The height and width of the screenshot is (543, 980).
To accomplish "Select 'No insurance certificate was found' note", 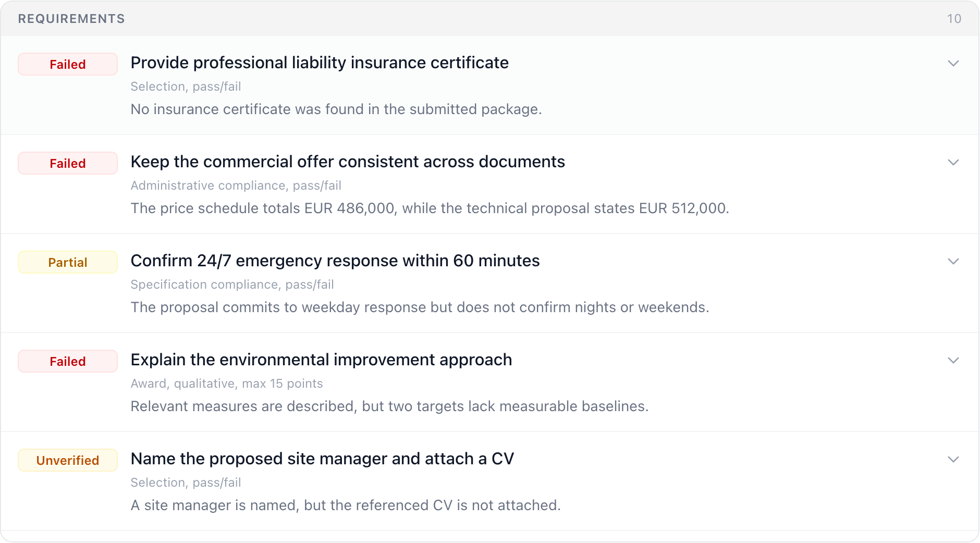I will coord(336,109).
